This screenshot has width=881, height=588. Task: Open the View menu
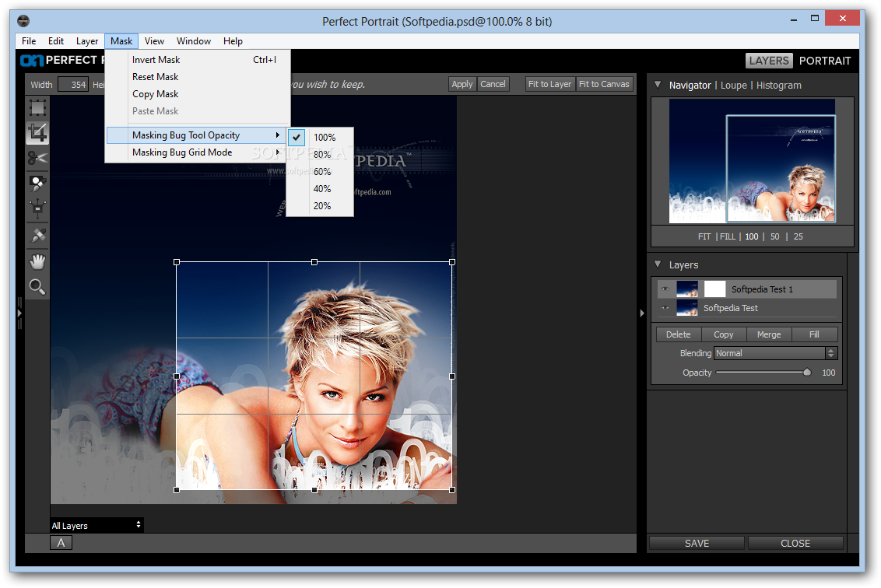point(154,41)
